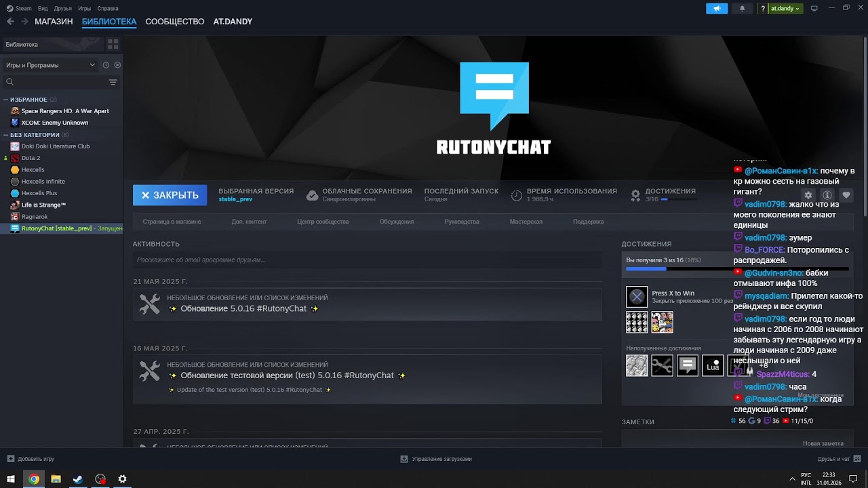Image resolution: width=868 pixels, height=488 pixels.
Task: Click the play time clock icon
Action: (517, 195)
